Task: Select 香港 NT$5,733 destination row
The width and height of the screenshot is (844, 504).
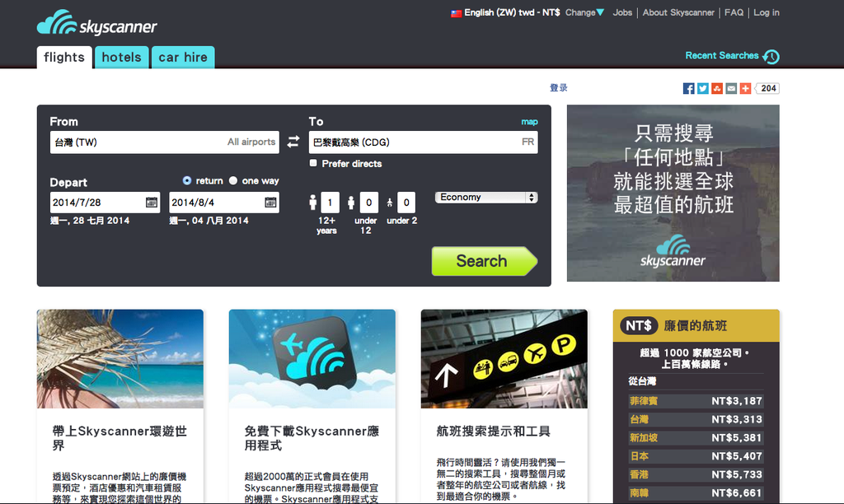Action: (x=696, y=474)
